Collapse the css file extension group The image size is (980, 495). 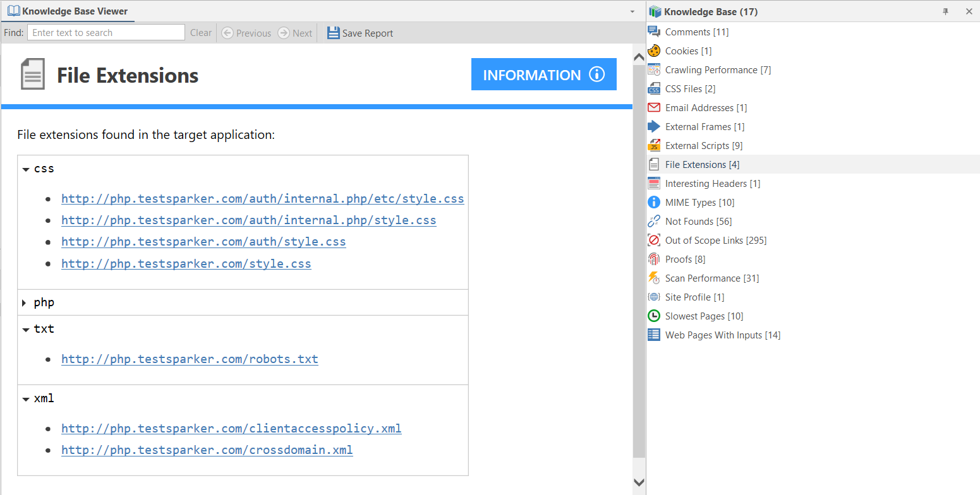tap(25, 168)
